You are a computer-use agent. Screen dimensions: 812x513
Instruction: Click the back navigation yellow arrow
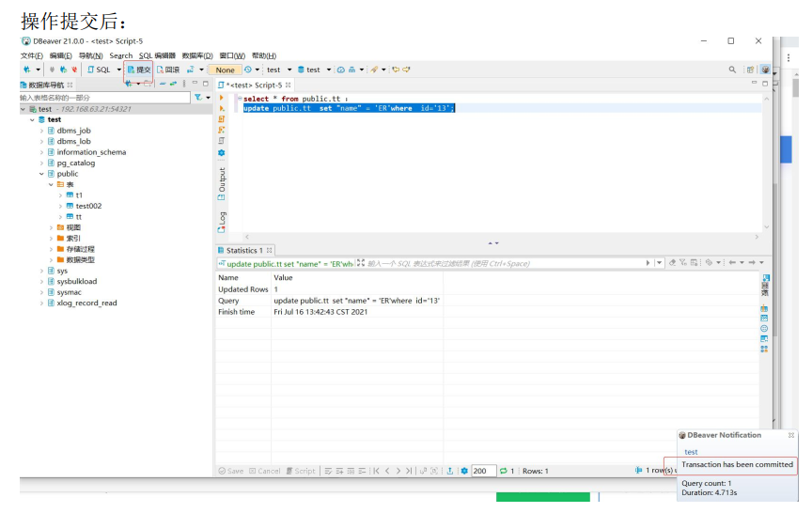coord(396,70)
